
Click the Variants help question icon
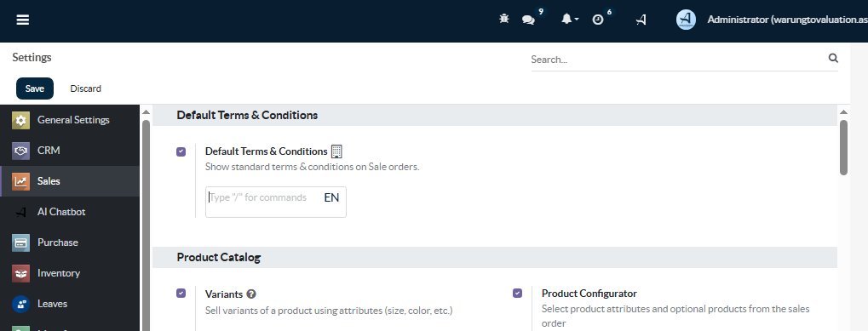251,294
